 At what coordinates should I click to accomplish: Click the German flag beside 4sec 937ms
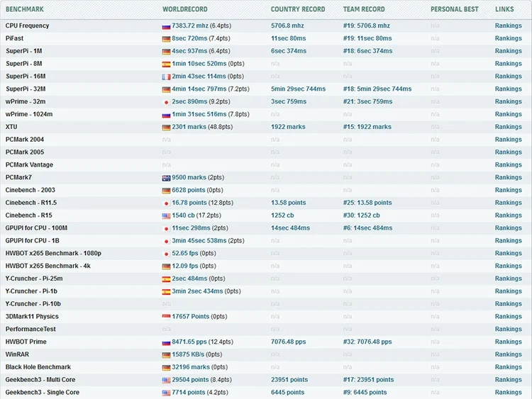166,52
